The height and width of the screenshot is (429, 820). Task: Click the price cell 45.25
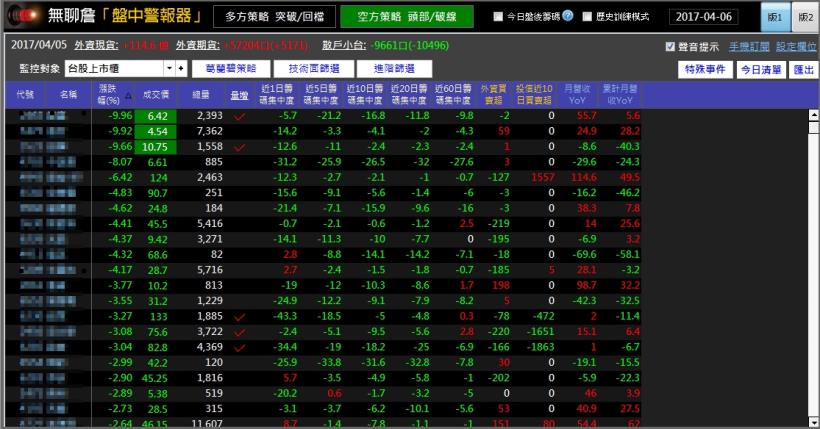[154, 378]
